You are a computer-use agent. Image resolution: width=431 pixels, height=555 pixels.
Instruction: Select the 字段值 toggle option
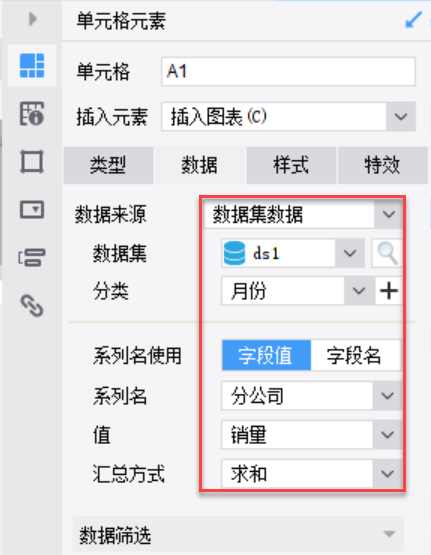[266, 355]
